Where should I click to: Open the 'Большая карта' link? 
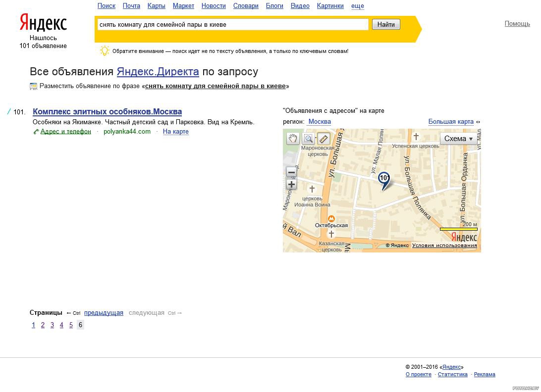click(x=451, y=122)
